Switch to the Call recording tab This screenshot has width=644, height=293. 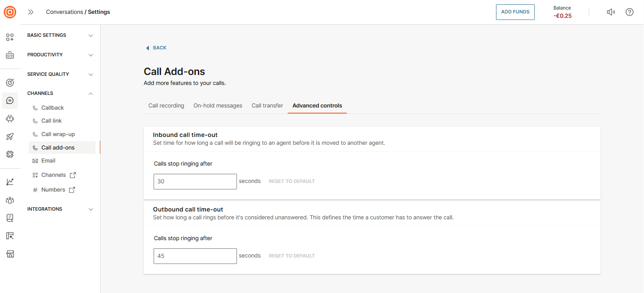pos(166,106)
